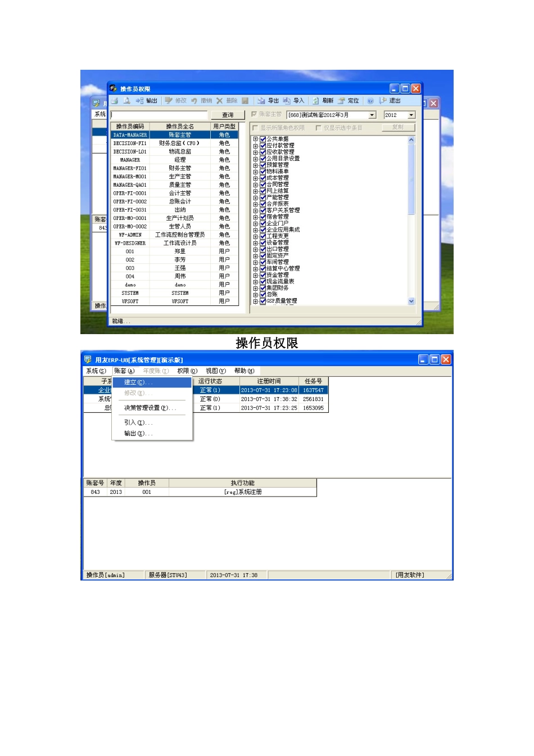Choose 引入(I)... from the menu

click(152, 422)
